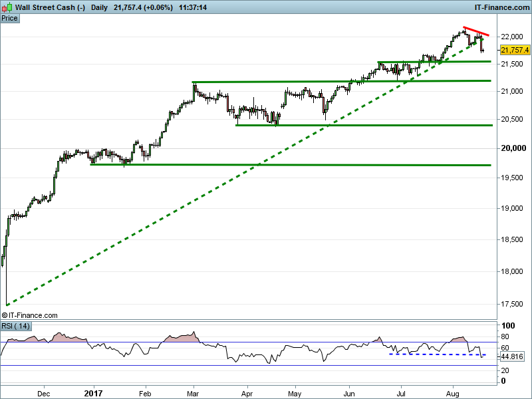
Task: Click the Jun date axis label
Action: click(x=348, y=394)
